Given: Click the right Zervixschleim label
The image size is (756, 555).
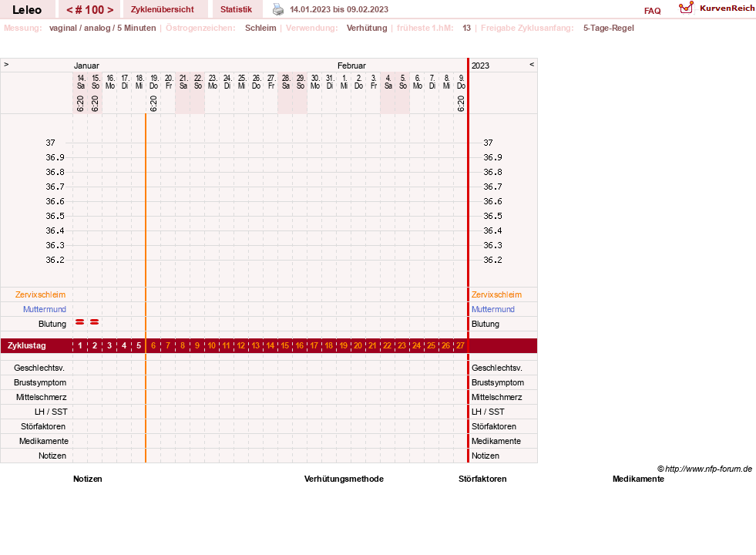Looking at the screenshot, I should pos(496,294).
